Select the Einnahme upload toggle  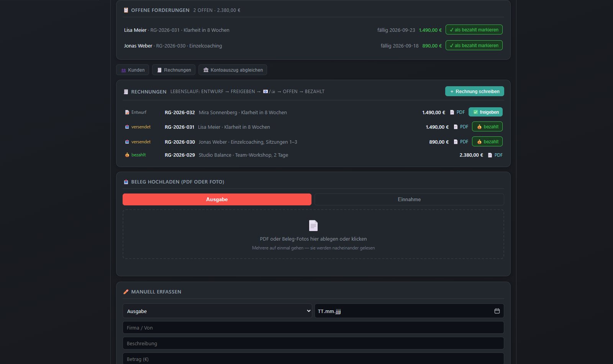click(409, 200)
